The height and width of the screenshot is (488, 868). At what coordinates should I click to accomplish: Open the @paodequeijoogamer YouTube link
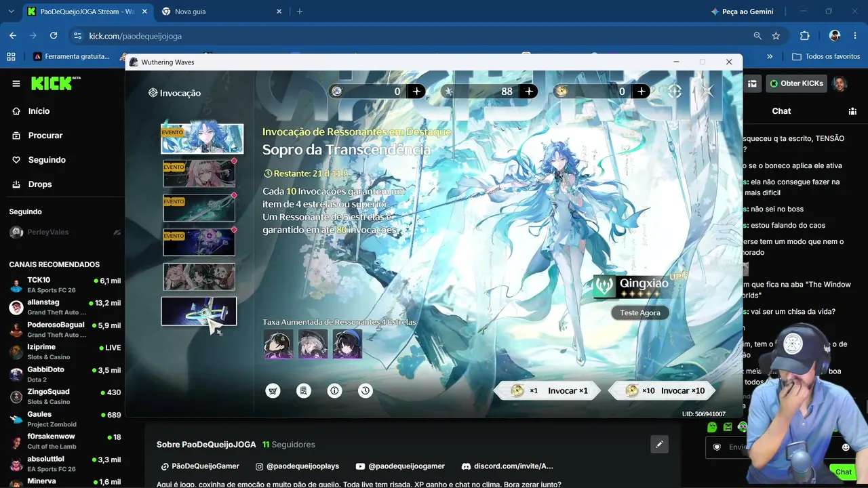pos(400,466)
